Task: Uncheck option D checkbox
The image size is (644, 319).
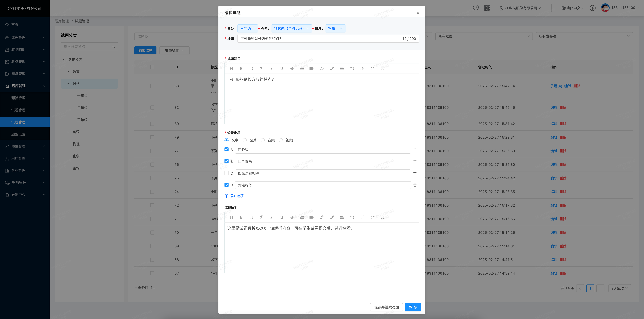Action: [x=227, y=185]
